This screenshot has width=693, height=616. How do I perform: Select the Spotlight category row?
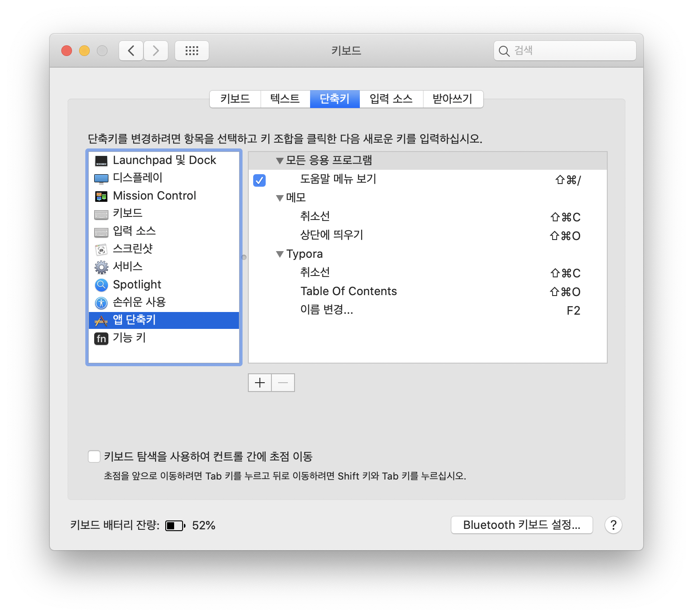(x=164, y=285)
